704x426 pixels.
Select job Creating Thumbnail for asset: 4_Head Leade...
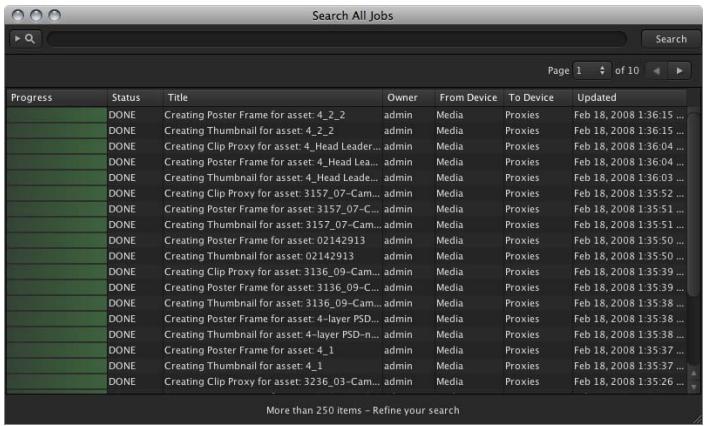(x=346, y=178)
